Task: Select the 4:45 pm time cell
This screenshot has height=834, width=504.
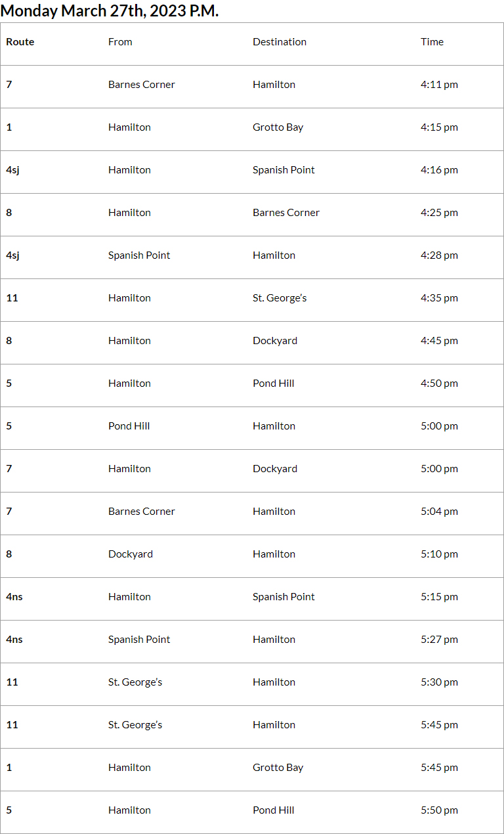Action: point(439,341)
